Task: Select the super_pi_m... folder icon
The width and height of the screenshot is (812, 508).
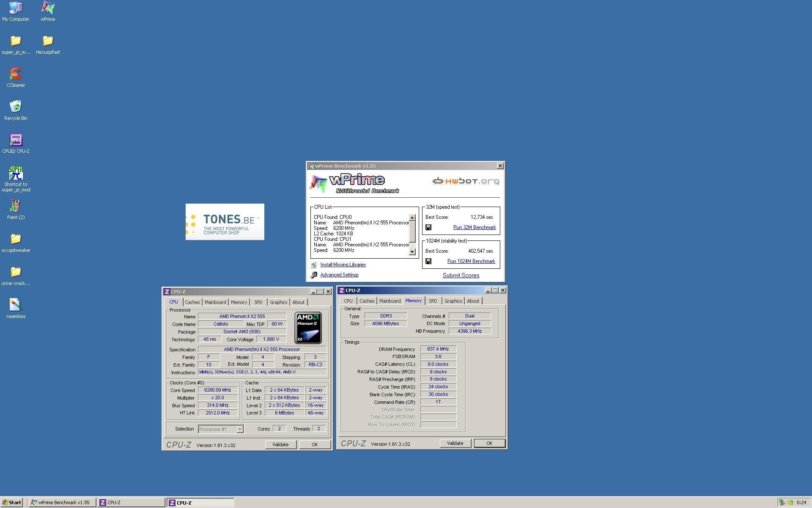Action: coord(16,44)
